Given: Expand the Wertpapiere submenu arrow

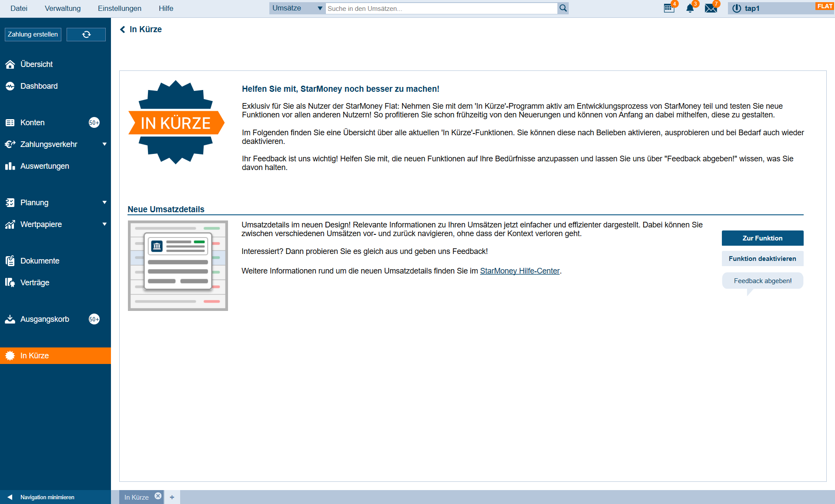Looking at the screenshot, I should point(104,224).
